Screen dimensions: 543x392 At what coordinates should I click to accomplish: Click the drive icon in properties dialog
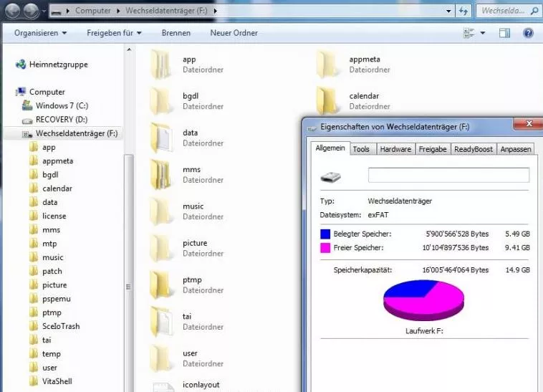(x=331, y=176)
